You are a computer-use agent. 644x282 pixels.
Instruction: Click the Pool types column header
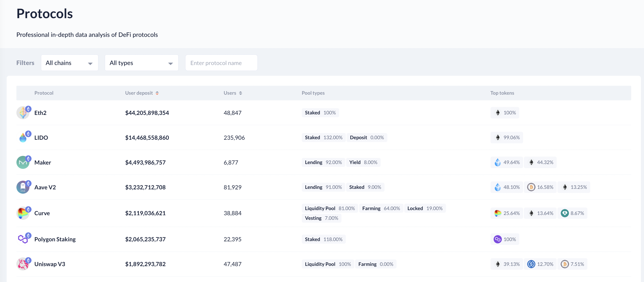point(313,93)
